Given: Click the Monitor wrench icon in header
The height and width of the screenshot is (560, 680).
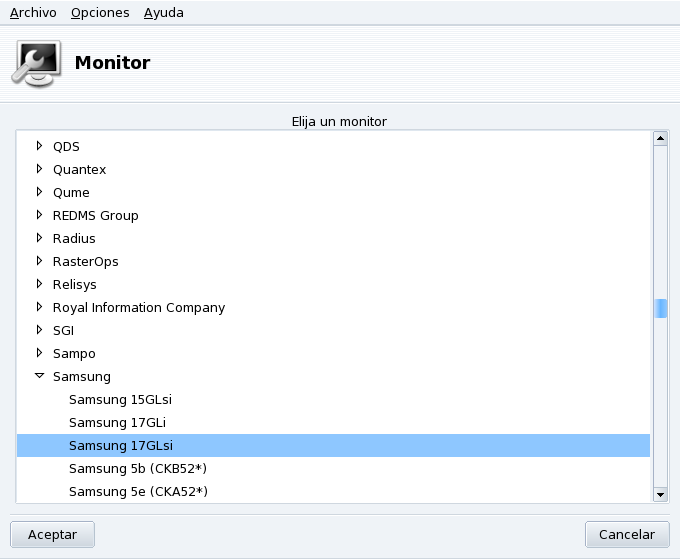Looking at the screenshot, I should 36,63.
